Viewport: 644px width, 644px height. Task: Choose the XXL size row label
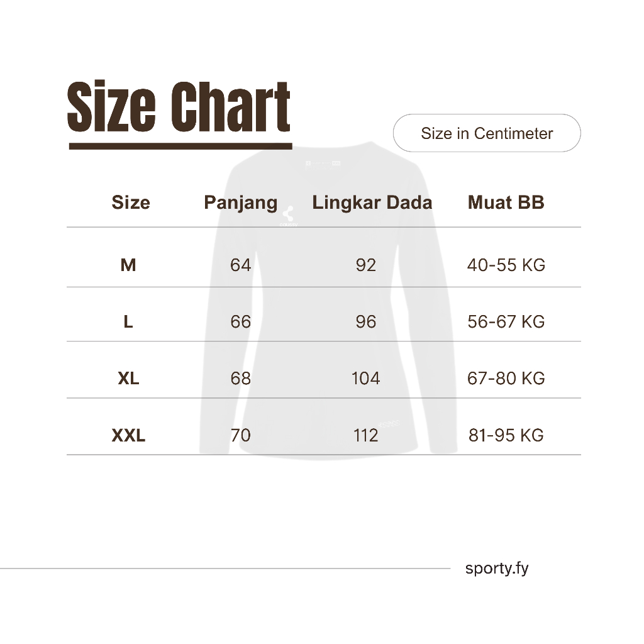(128, 435)
